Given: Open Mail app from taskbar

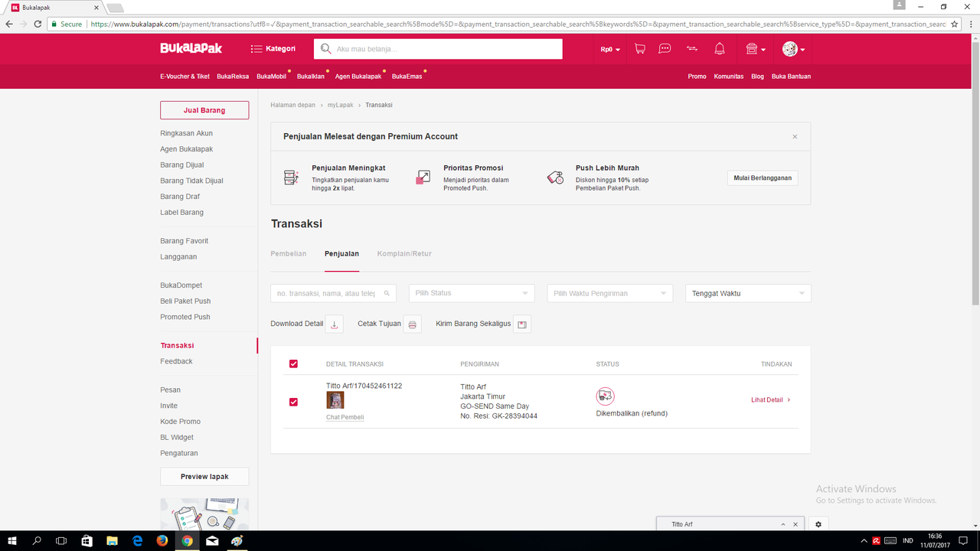Looking at the screenshot, I should coord(212,541).
